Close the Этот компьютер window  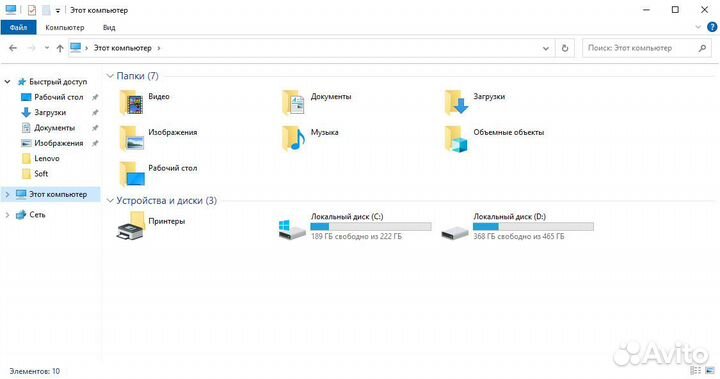pos(704,10)
